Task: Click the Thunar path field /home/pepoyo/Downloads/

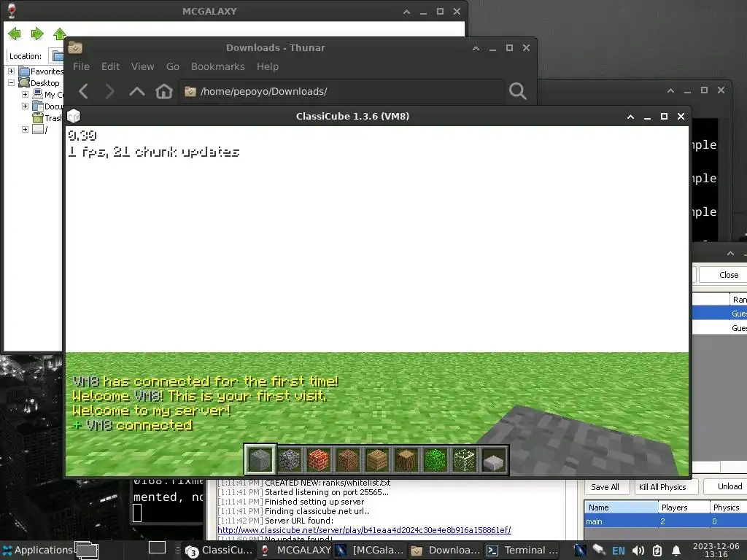Action: 342,91
